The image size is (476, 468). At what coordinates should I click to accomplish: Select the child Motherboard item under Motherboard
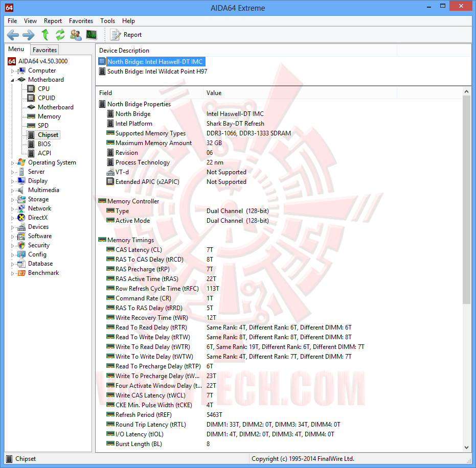pos(56,107)
